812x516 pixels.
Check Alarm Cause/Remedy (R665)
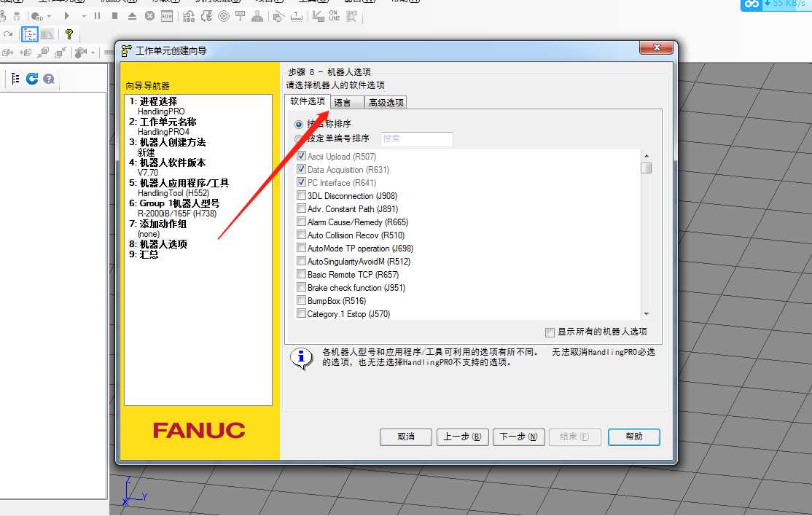tap(301, 222)
